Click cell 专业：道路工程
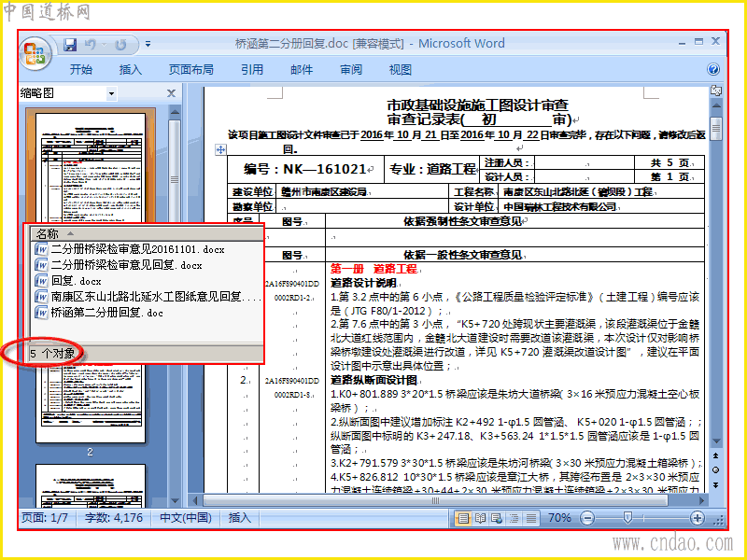747x560 pixels. click(432, 169)
